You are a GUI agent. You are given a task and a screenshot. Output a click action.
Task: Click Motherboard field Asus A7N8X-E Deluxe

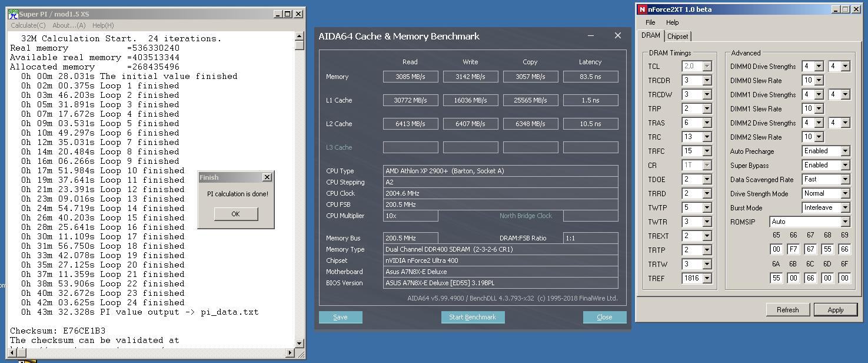pyautogui.click(x=500, y=272)
